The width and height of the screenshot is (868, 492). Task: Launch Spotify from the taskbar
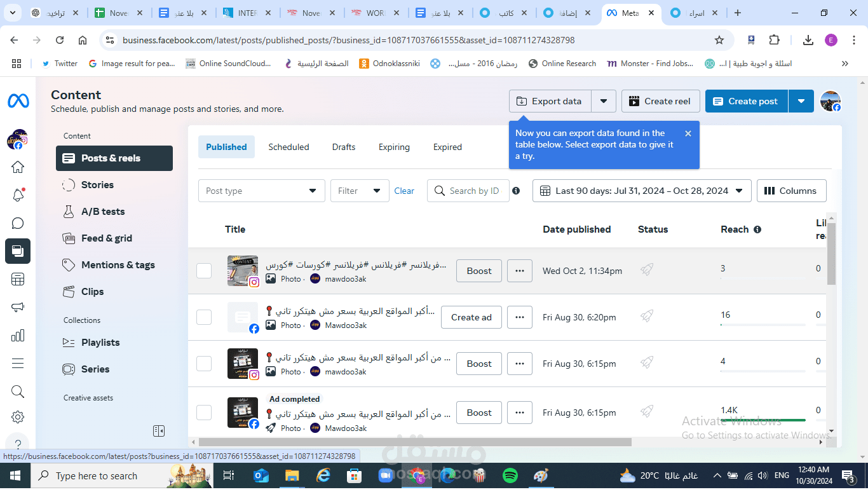510,475
